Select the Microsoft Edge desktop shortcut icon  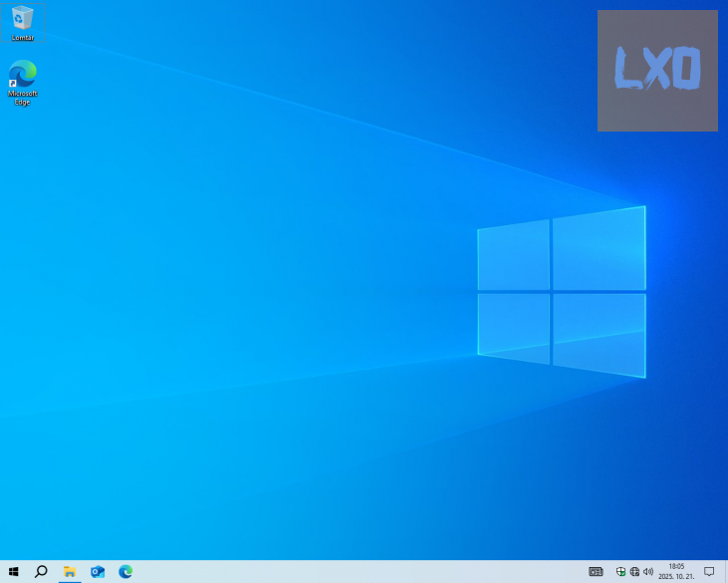22,74
